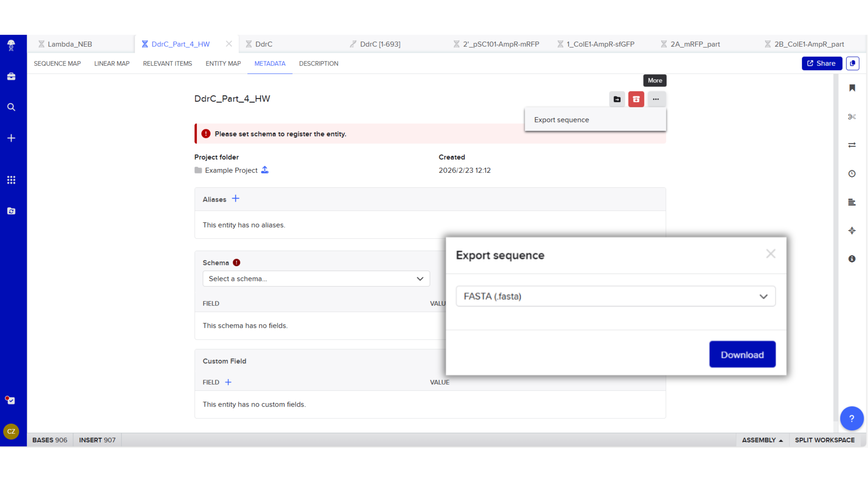868x488 pixels.
Task: Open the history clock icon panel
Action: [852, 174]
